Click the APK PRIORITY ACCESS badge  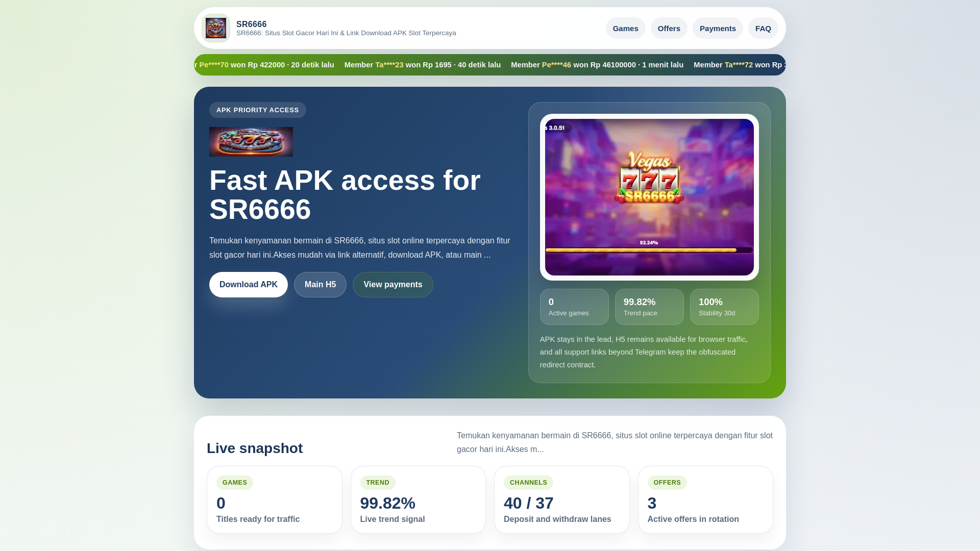[258, 110]
